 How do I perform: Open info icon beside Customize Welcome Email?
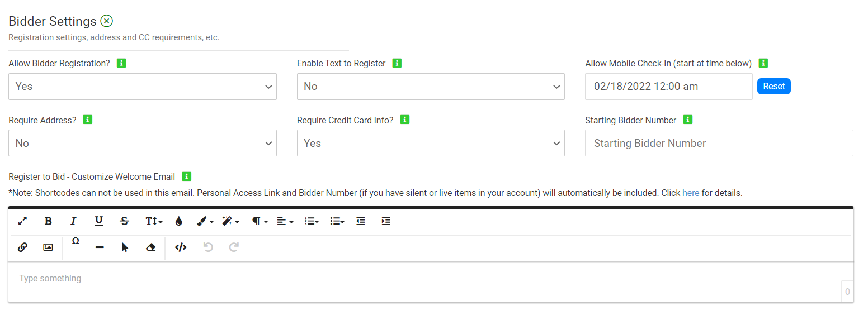(187, 176)
